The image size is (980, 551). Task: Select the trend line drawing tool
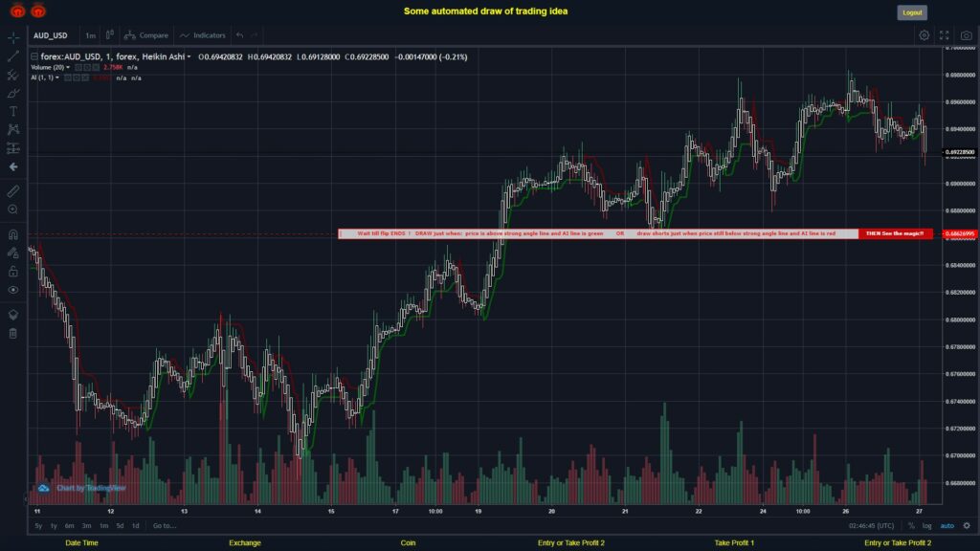click(x=13, y=56)
